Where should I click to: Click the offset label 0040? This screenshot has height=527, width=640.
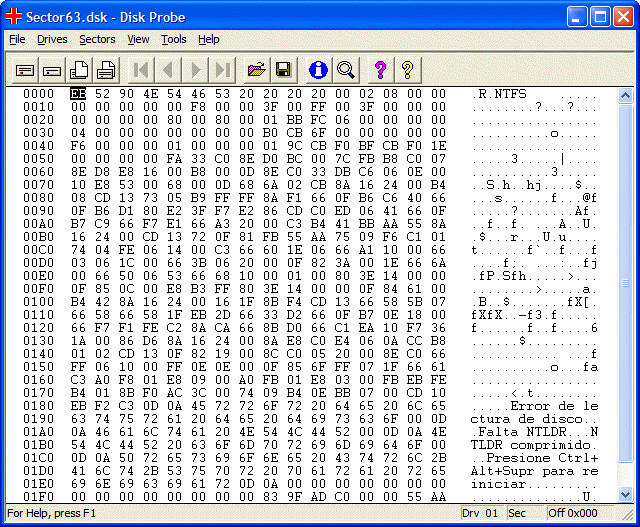pyautogui.click(x=38, y=146)
